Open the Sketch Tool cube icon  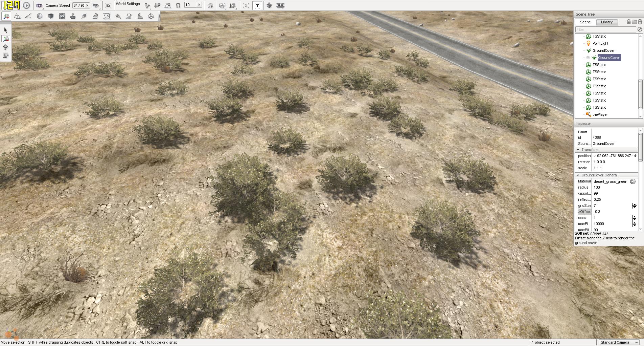pyautogui.click(x=51, y=16)
